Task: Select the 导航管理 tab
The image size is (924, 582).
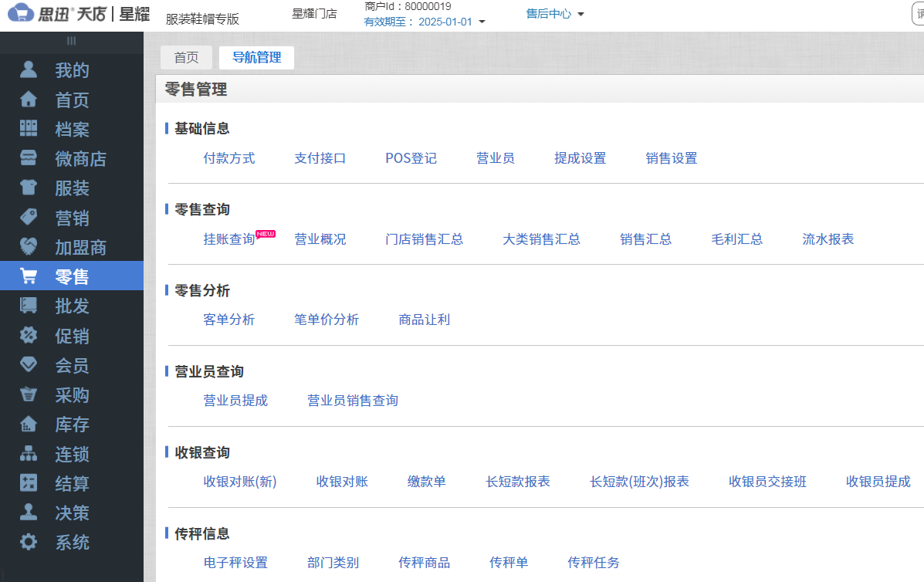Action: click(256, 57)
